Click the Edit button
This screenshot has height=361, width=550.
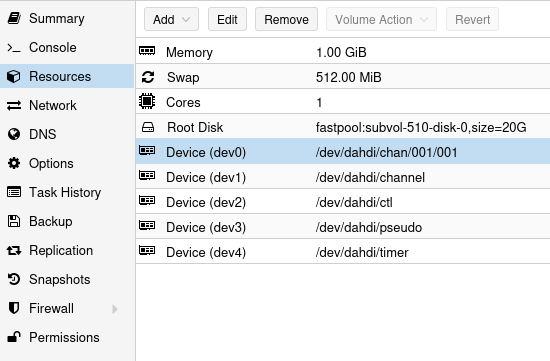coord(227,19)
